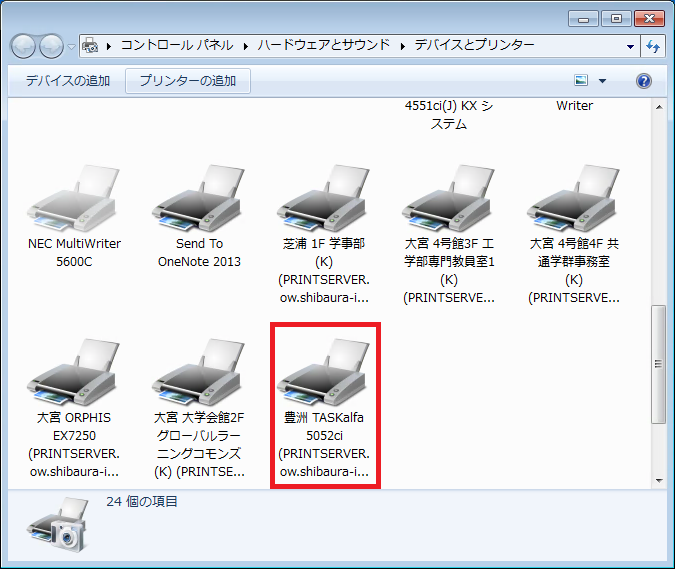Select the 大宮 4号館3F 工学部専門教員室1 printer
Viewport: 675px width, 569px height.
pos(449,203)
